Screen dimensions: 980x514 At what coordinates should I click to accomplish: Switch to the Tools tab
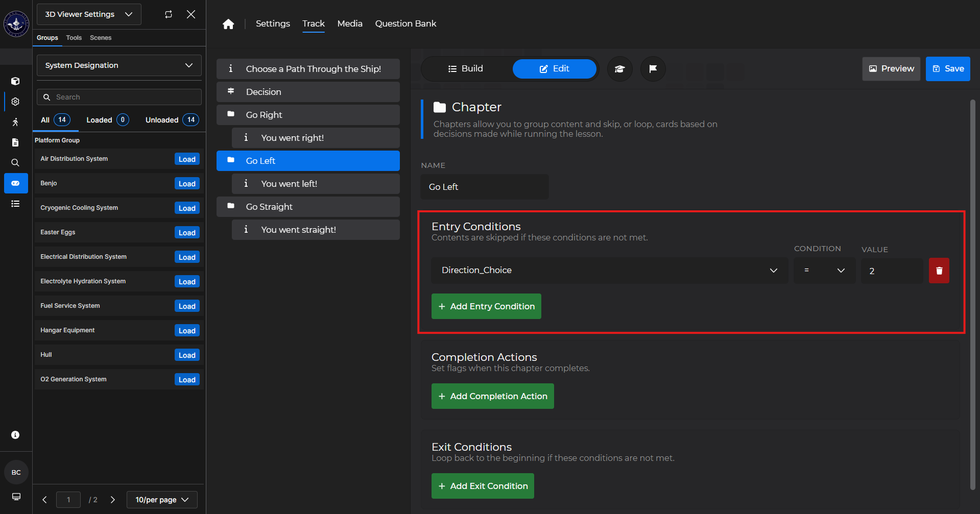74,38
